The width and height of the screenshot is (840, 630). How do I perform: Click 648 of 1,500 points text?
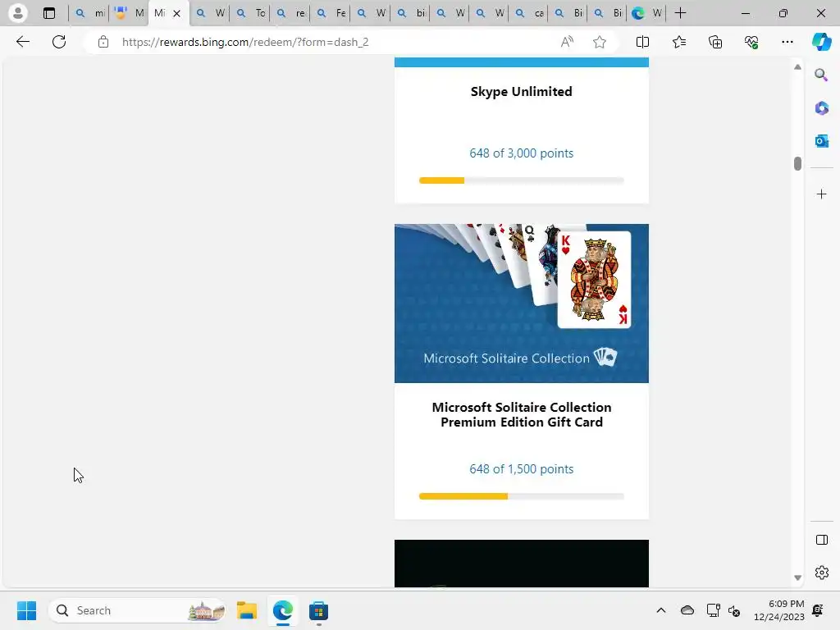click(x=521, y=469)
